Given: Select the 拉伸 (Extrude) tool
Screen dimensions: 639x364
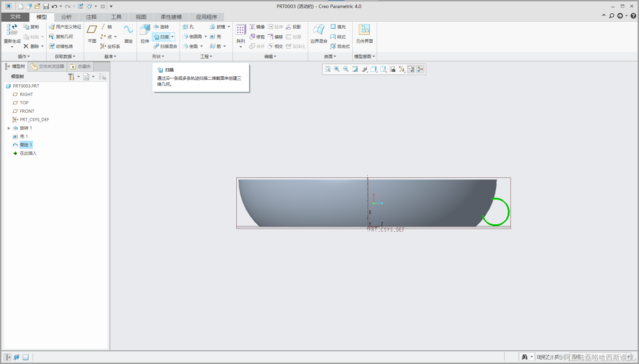Looking at the screenshot, I should click(x=145, y=34).
